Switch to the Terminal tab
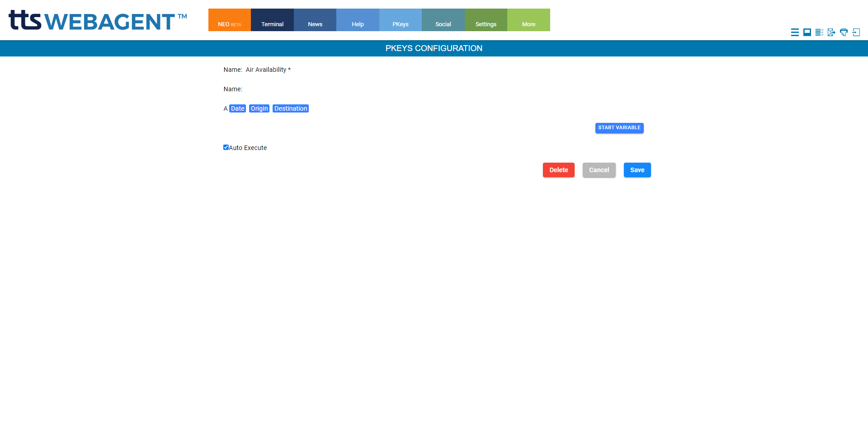This screenshot has height=422, width=868. click(272, 20)
